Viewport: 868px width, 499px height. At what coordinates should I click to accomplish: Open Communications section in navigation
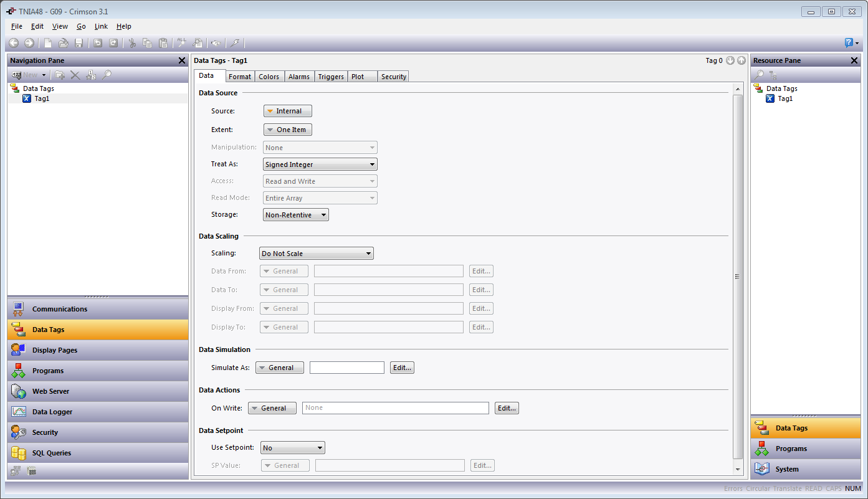pyautogui.click(x=98, y=309)
